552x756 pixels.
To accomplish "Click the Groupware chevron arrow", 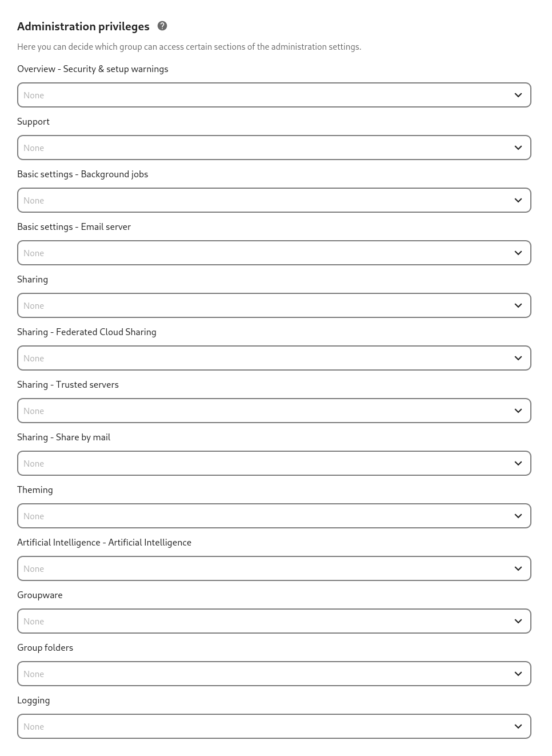I will (518, 621).
